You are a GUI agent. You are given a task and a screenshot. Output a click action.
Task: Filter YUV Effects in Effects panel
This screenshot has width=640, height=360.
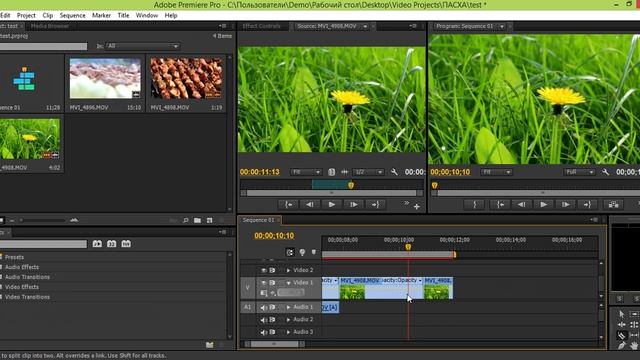(126, 244)
